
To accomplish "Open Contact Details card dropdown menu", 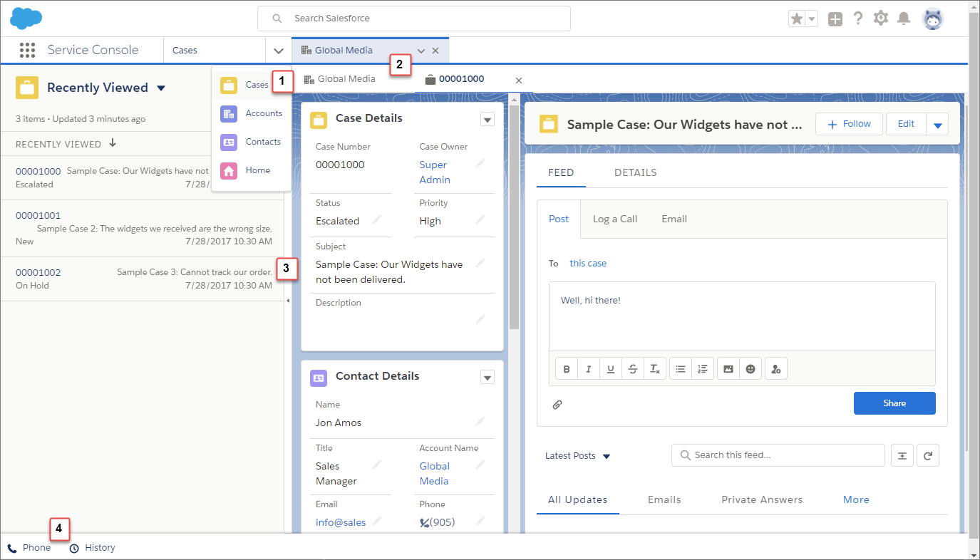I will 488,377.
